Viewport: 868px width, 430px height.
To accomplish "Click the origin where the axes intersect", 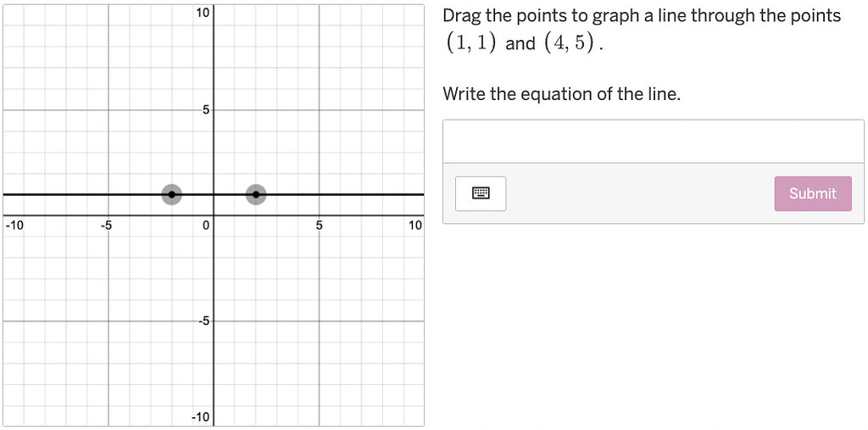I will pyautogui.click(x=214, y=215).
